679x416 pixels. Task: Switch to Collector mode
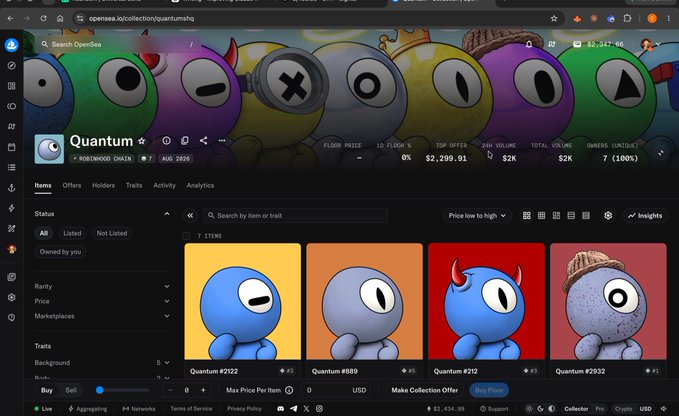click(x=576, y=409)
